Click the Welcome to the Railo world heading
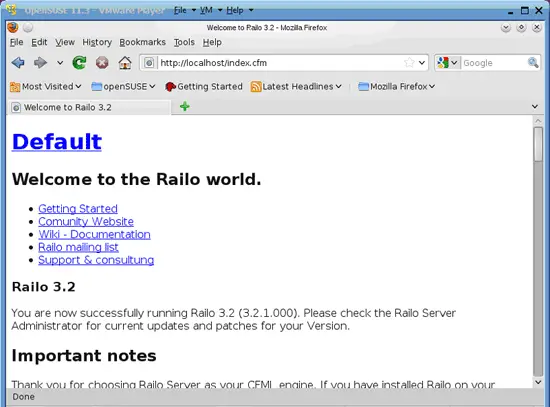Viewport: 550px width, 407px height. (136, 179)
